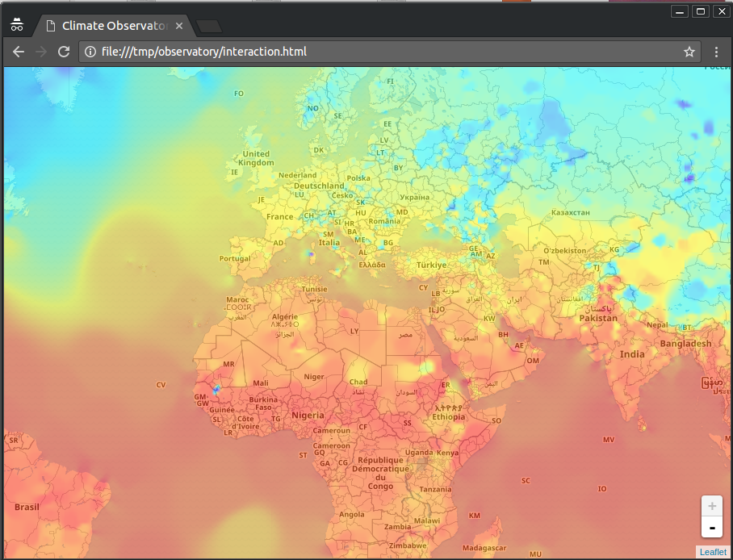Click the Côte d'Ivoire label on map
Image resolution: width=733 pixels, height=560 pixels.
pos(245,423)
